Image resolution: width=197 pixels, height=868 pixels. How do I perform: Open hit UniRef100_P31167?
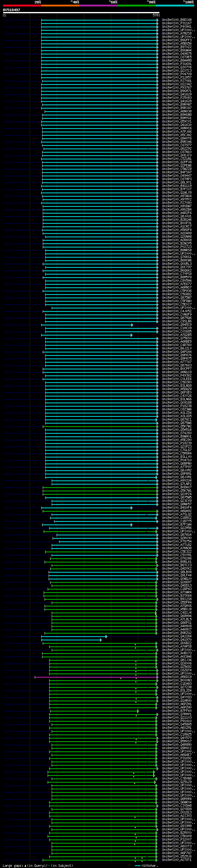(x=176, y=23)
